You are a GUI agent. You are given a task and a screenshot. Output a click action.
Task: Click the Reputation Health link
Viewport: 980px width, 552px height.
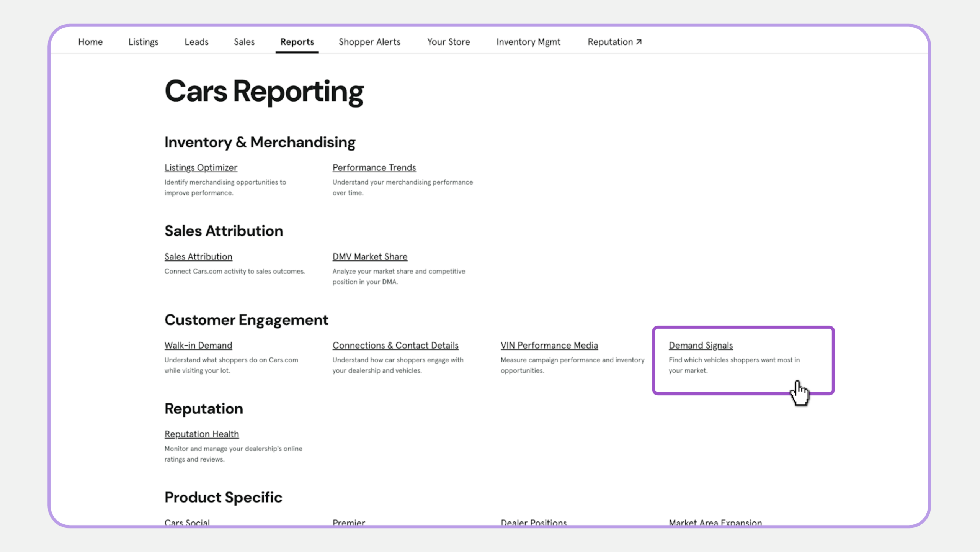[202, 434]
